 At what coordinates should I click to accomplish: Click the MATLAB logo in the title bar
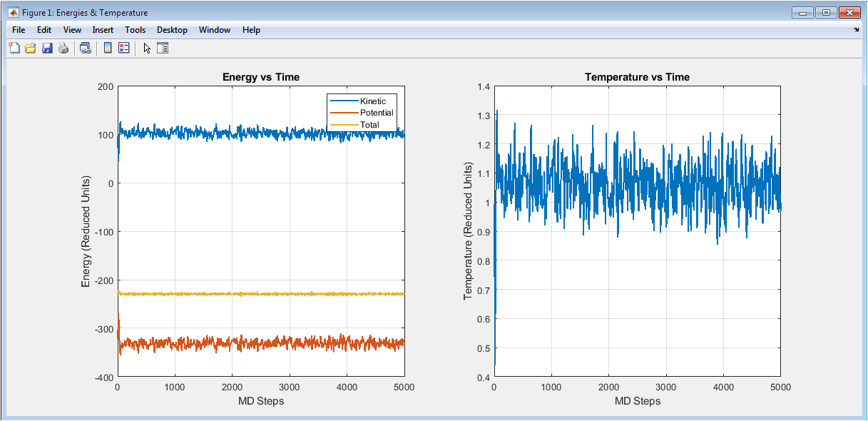13,12
